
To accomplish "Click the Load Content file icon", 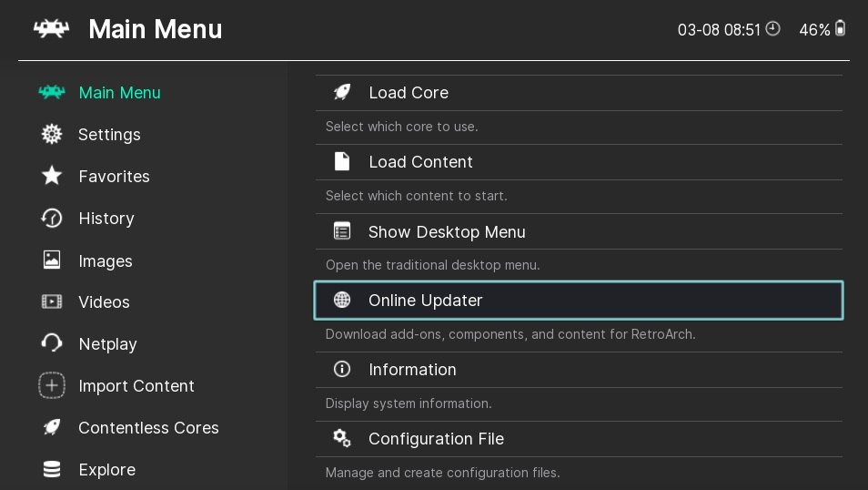I will [342, 161].
